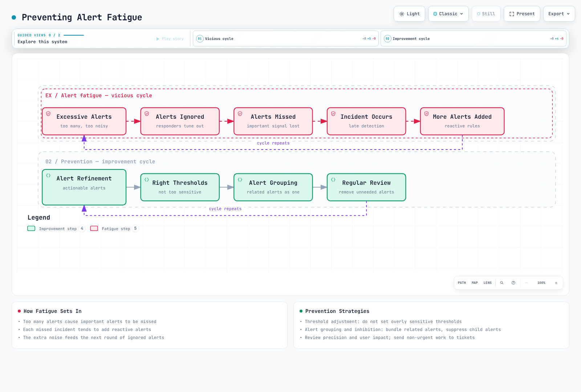The image size is (581, 392).
Task: Enter Present fullscreen mode
Action: pyautogui.click(x=522, y=14)
